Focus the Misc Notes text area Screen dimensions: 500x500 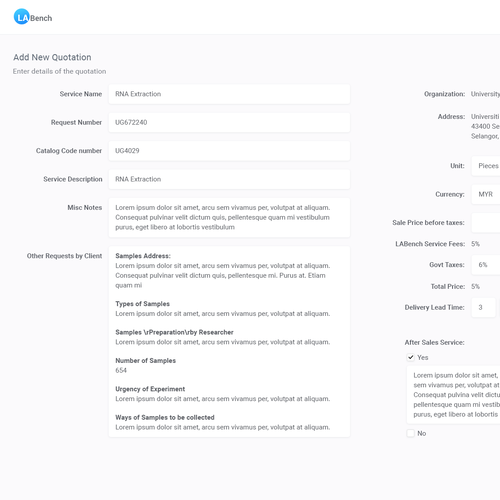click(x=229, y=217)
